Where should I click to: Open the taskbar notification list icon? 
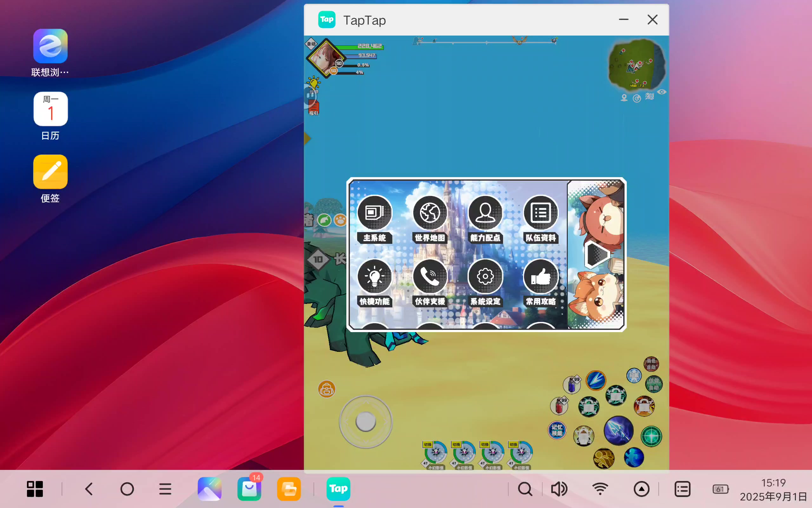pyautogui.click(x=683, y=489)
